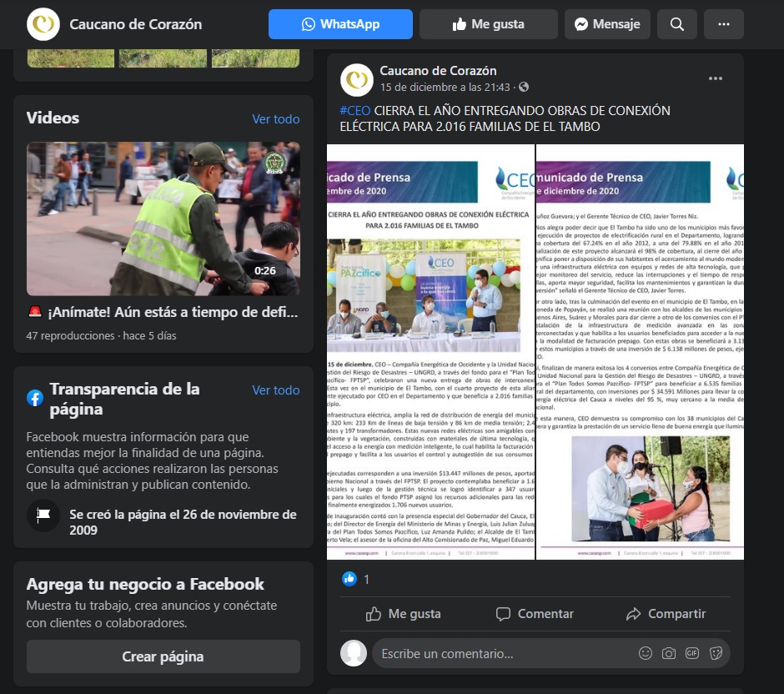Open the page search magnifier icon
This screenshot has width=784, height=694.
(x=677, y=24)
